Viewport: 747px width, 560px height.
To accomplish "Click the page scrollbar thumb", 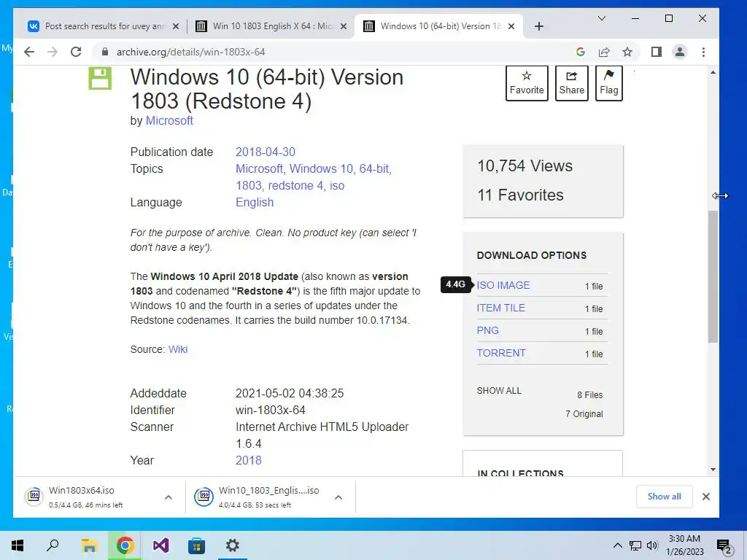I will click(713, 276).
